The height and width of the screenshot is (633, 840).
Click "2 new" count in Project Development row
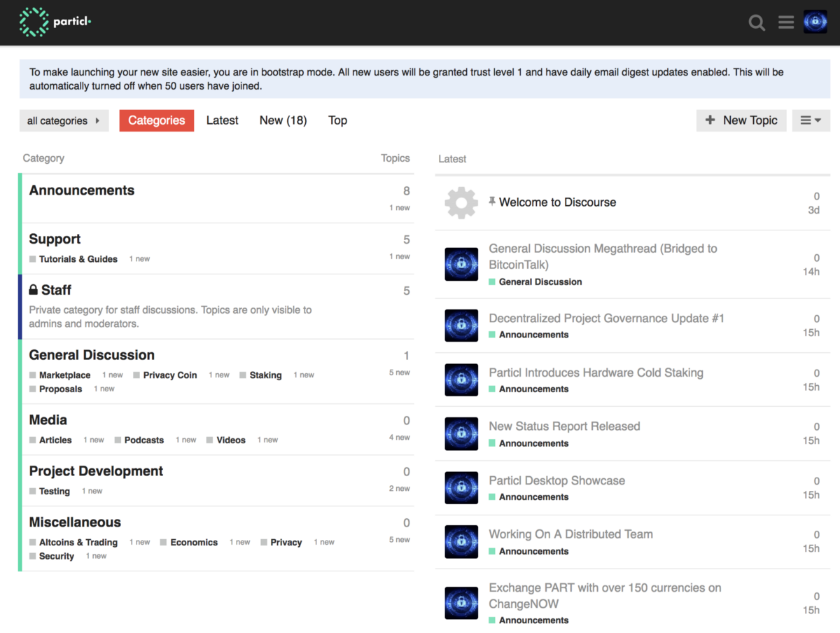tap(400, 489)
